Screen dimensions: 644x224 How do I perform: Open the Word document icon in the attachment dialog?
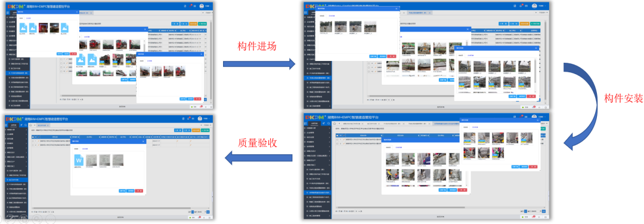point(79,160)
